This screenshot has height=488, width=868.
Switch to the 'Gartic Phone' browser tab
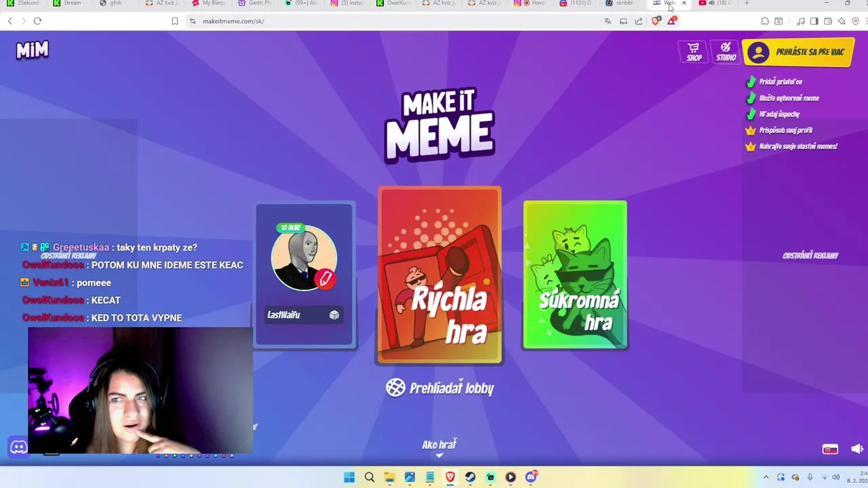(x=255, y=3)
